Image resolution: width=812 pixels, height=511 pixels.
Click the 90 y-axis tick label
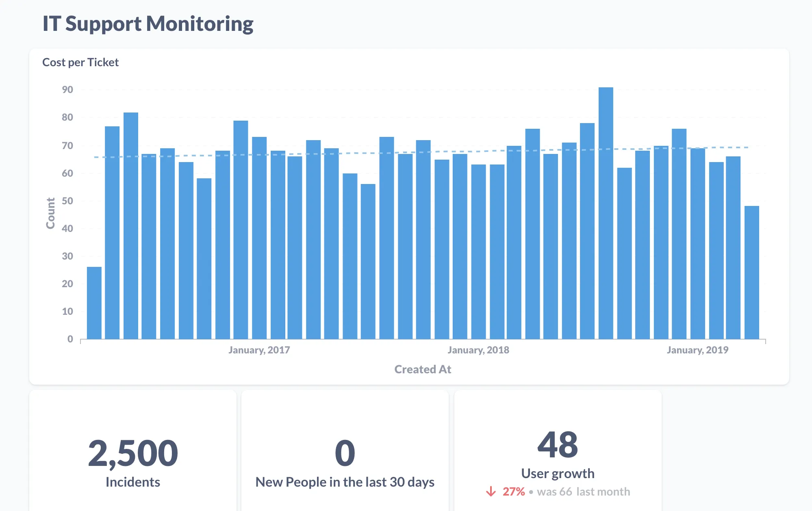[67, 90]
